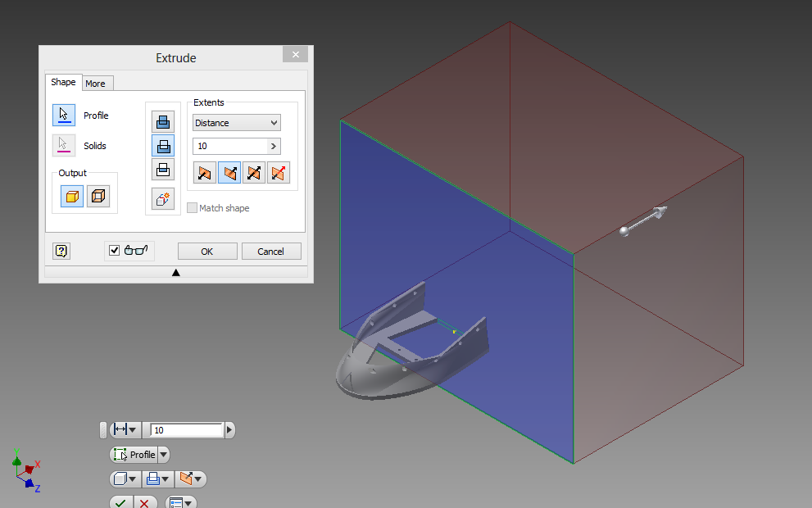Click Cancel in the Extrude dialog
This screenshot has height=508, width=812.
click(271, 252)
